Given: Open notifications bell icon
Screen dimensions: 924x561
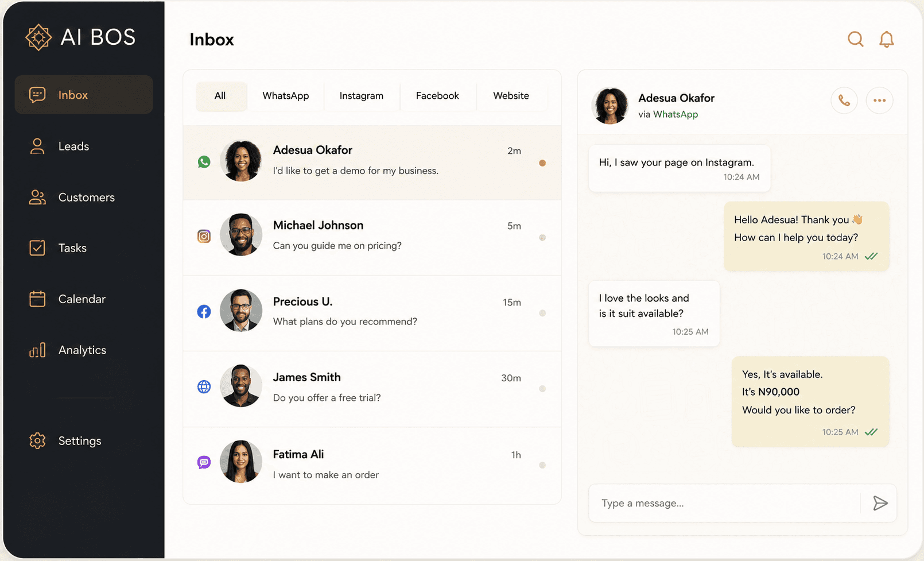Looking at the screenshot, I should (887, 39).
